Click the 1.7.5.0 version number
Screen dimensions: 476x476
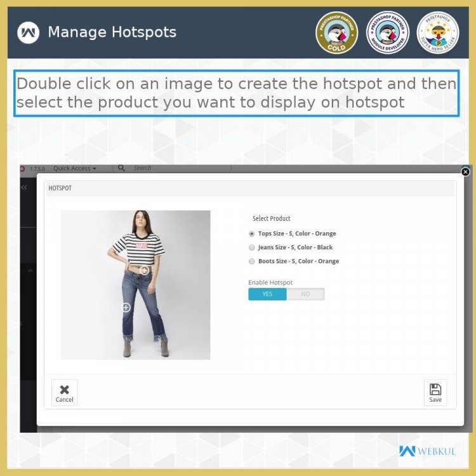(x=37, y=168)
